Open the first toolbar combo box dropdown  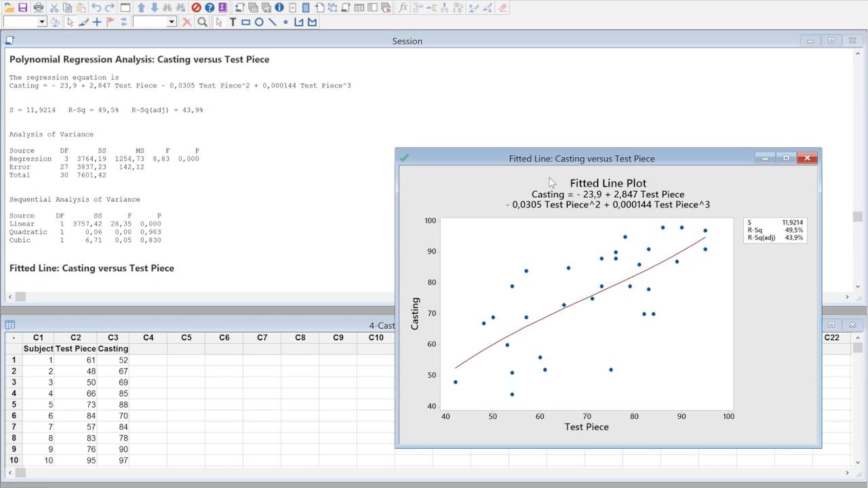42,22
